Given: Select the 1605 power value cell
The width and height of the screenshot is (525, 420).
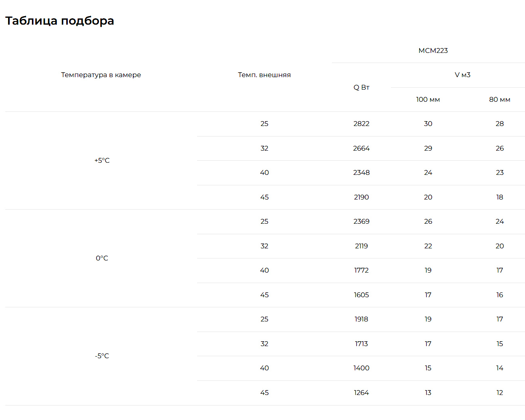Looking at the screenshot, I should coord(361,295).
